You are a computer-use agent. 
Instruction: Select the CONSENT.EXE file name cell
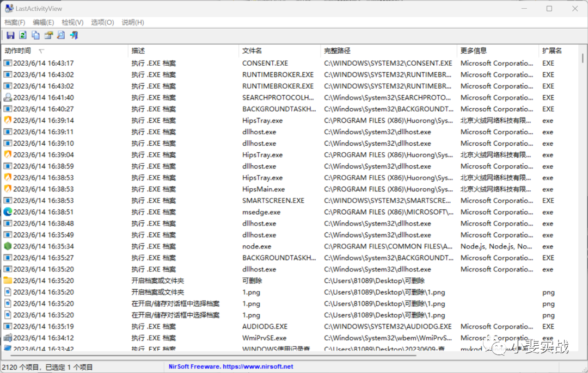pyautogui.click(x=265, y=63)
